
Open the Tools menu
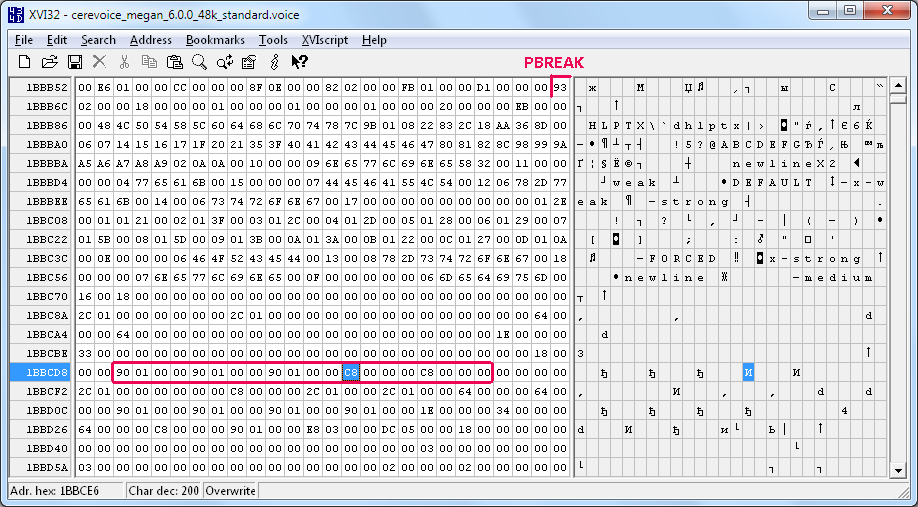(x=273, y=40)
